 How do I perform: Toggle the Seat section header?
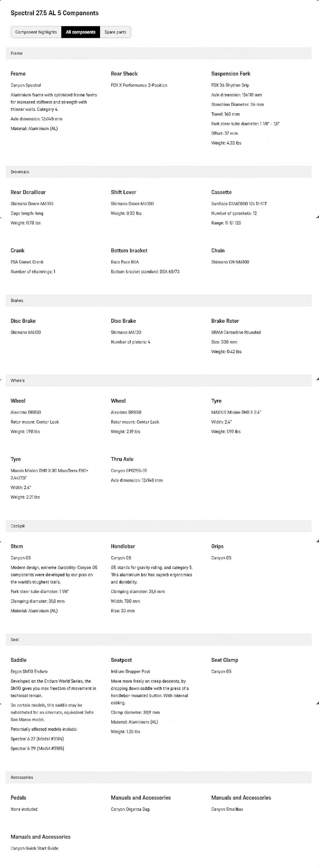click(158, 640)
